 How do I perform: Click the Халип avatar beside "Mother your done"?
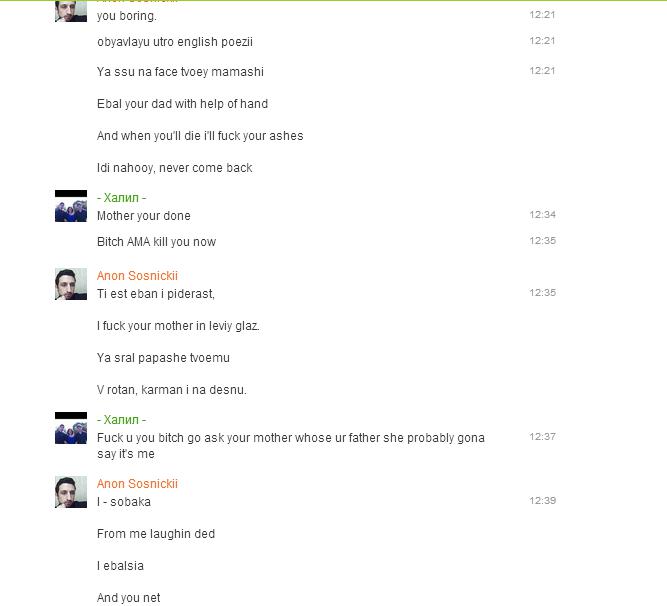[x=71, y=206]
